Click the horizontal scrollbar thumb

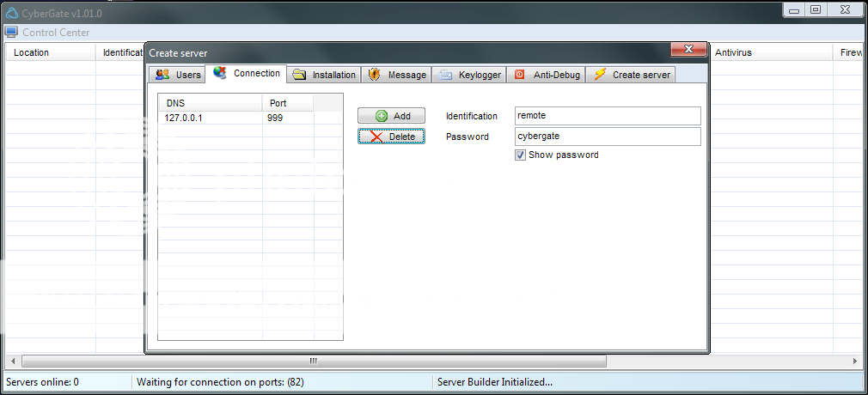point(314,362)
